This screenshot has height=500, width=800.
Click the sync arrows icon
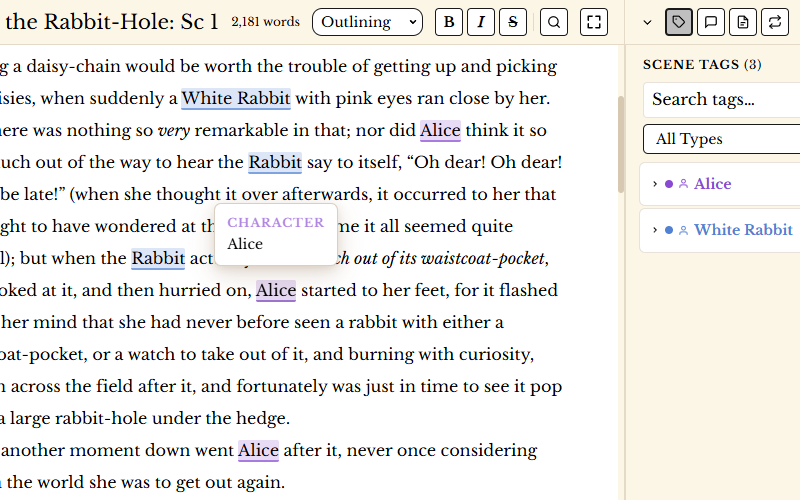pyautogui.click(x=774, y=22)
